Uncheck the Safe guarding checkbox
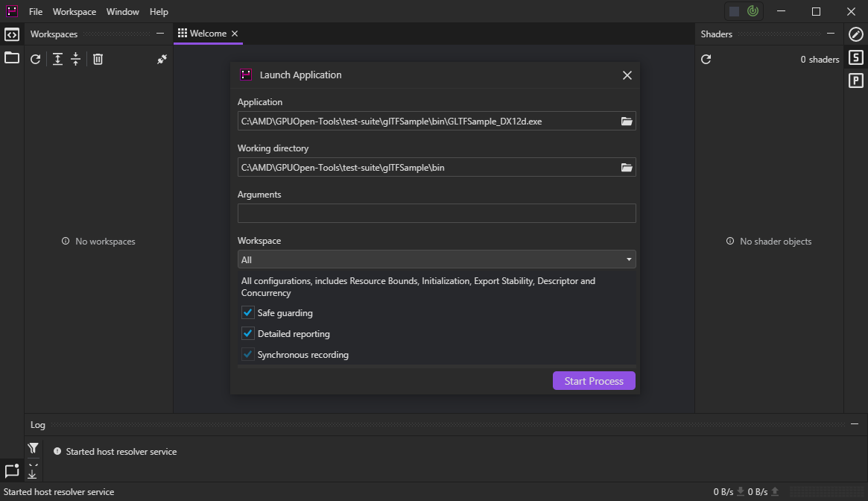The width and height of the screenshot is (868, 501). click(x=248, y=313)
